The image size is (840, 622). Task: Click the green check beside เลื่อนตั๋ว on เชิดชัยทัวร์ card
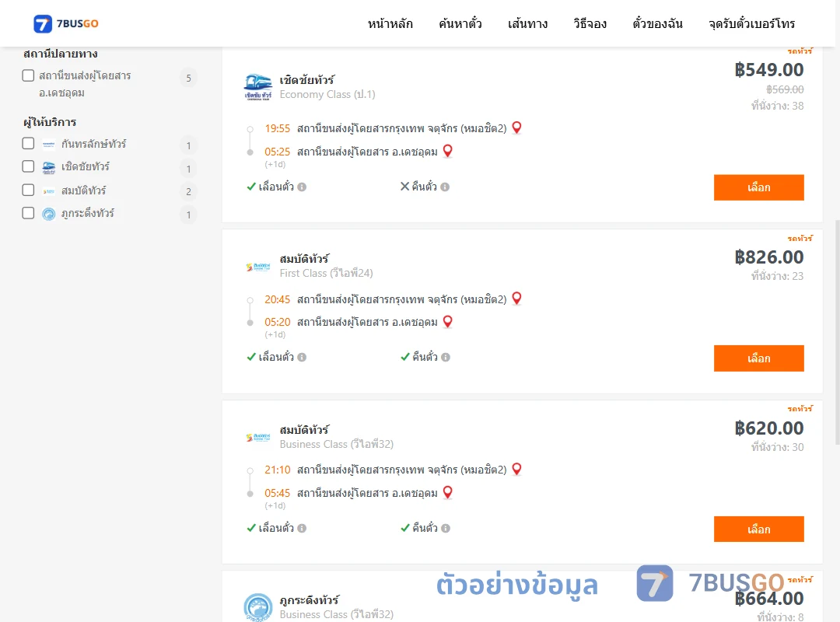tap(251, 187)
